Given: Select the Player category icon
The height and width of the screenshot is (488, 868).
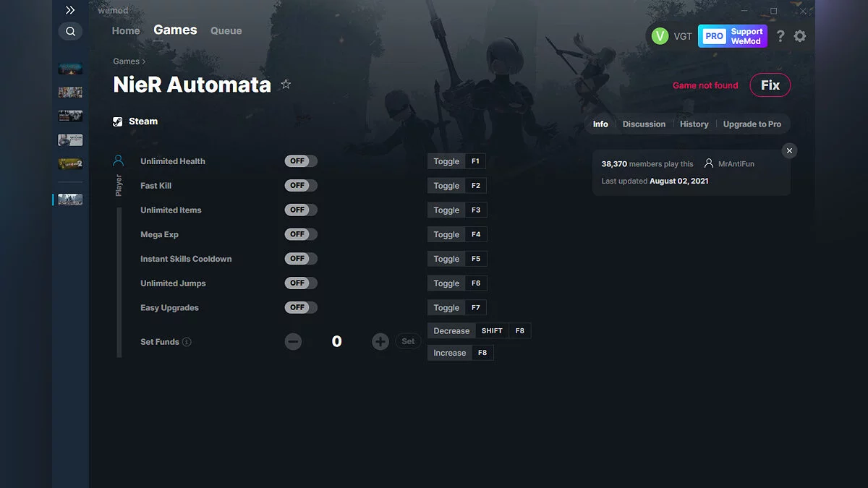Looking at the screenshot, I should click(x=119, y=160).
